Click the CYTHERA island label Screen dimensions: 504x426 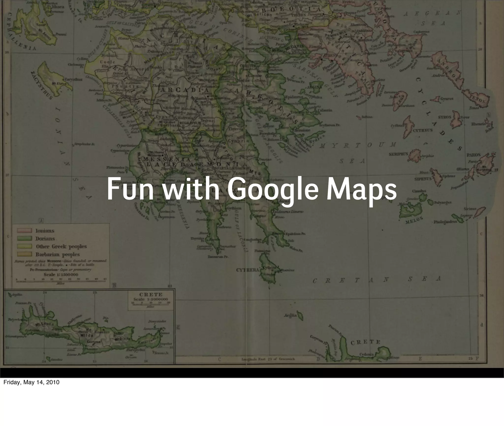(248, 270)
